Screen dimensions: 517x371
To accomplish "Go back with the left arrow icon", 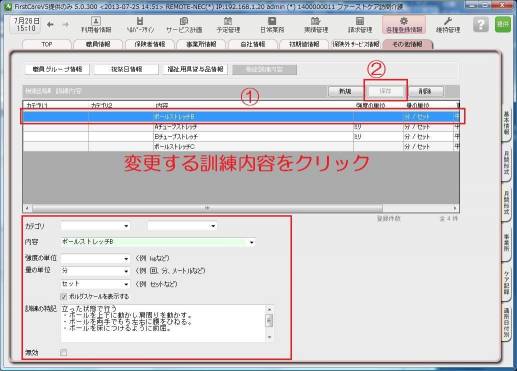I will click(x=50, y=25).
